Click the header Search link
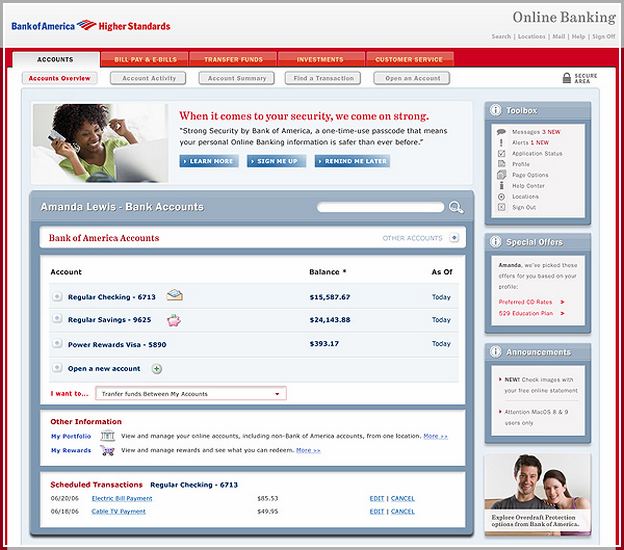This screenshot has height=550, width=624. pos(501,37)
